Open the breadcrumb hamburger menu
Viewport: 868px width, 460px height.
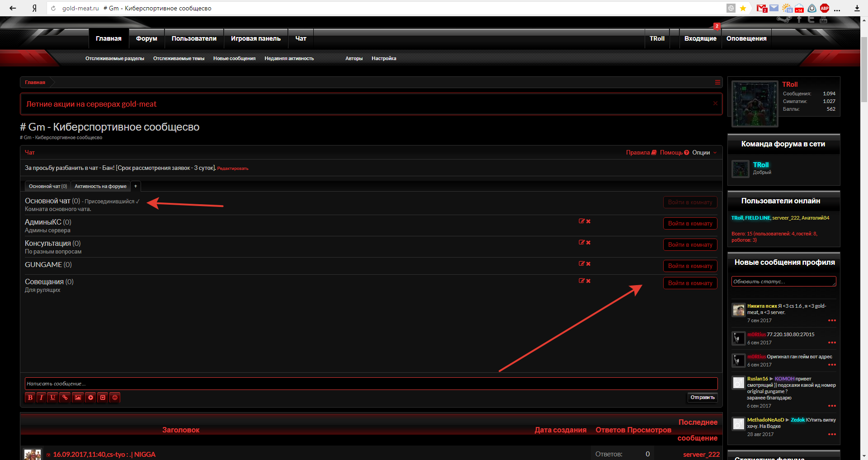717,82
